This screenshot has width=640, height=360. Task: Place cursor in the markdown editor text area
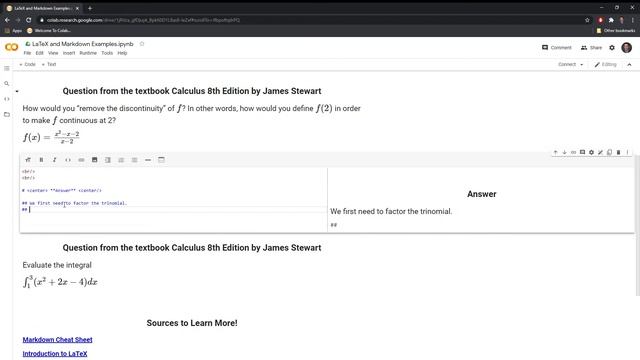173,199
